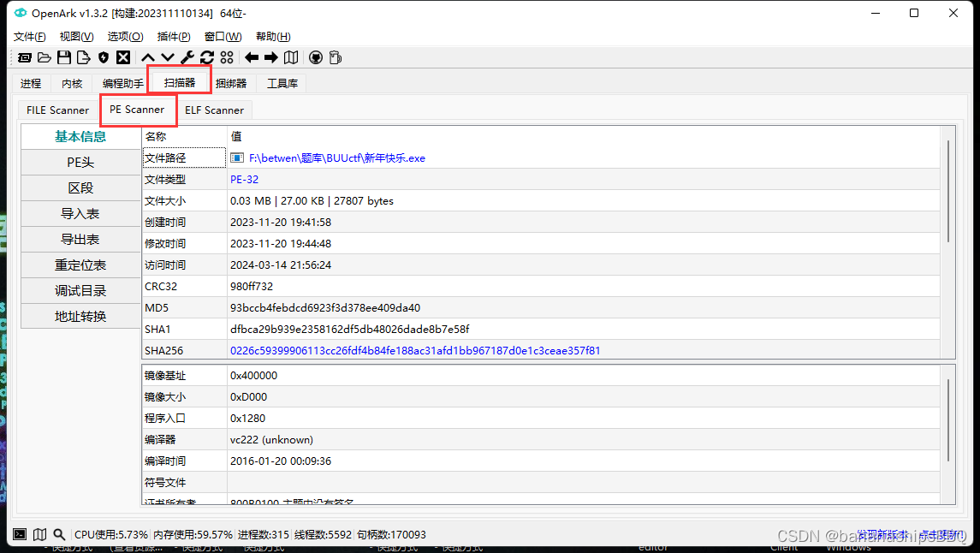The image size is (980, 553).
Task: Click the beer mug toolbar icon
Action: pyautogui.click(x=335, y=57)
